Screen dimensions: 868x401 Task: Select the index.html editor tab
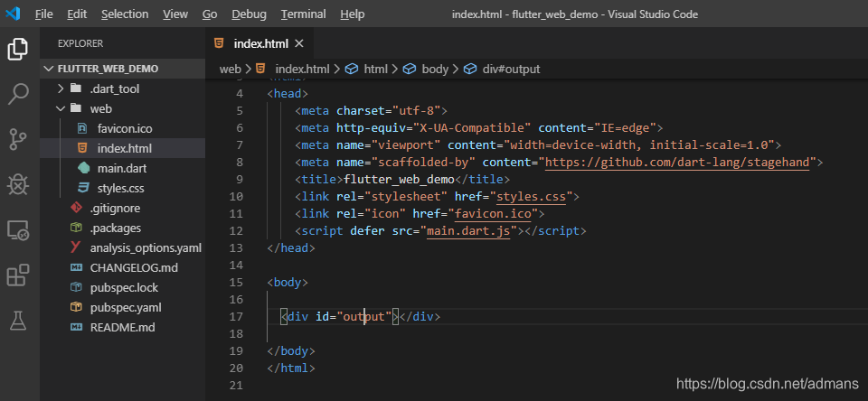(x=259, y=43)
